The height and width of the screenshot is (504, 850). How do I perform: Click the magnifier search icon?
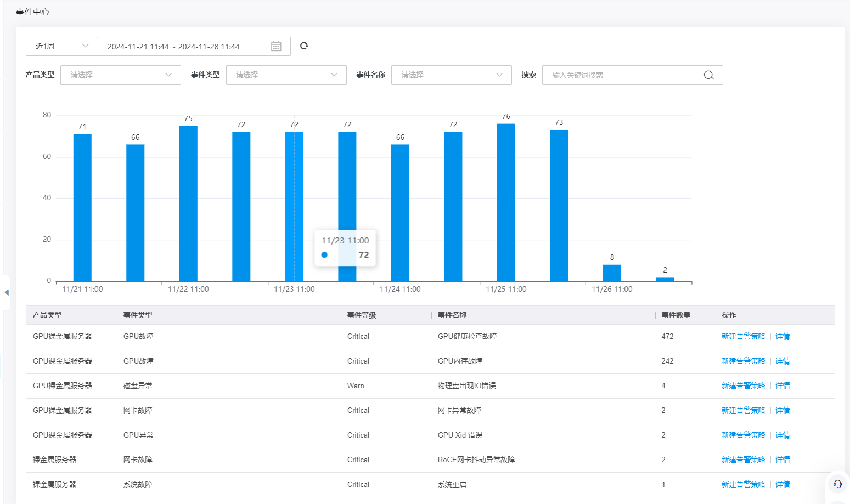coord(708,75)
